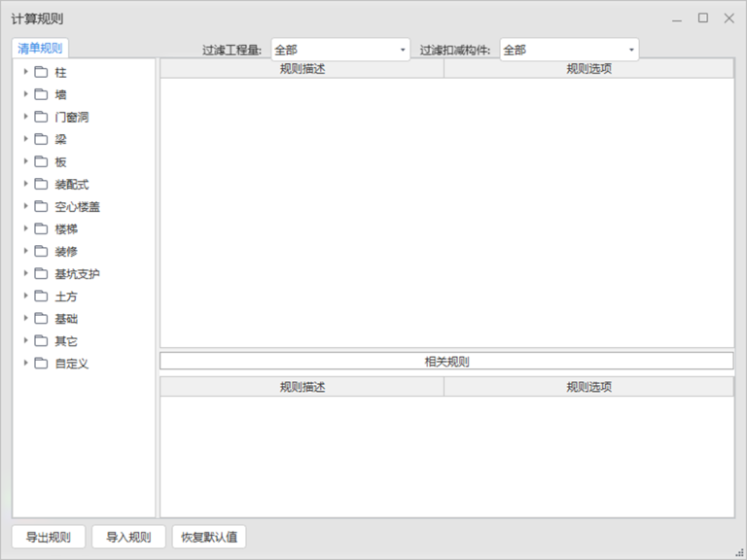The width and height of the screenshot is (747, 560).
Task: Click the 自定义 folder icon
Action: tap(41, 363)
